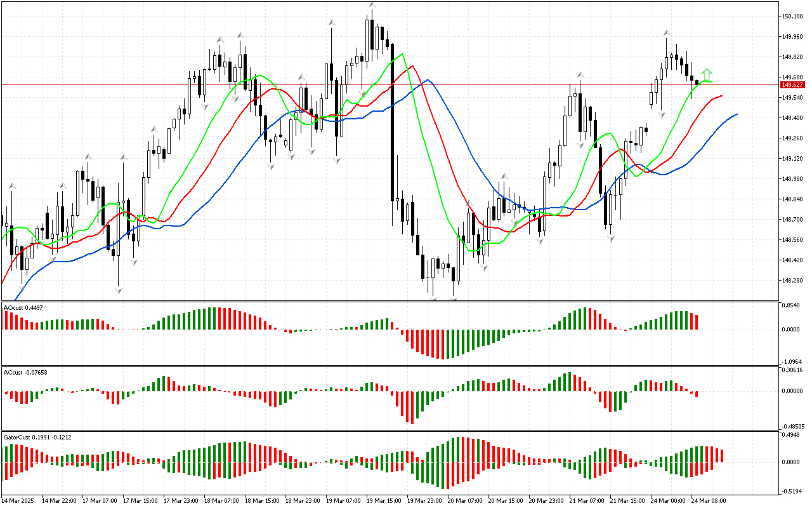Click the 18 Mar 15:00 time label
The width and height of the screenshot is (812, 508).
[x=262, y=501]
